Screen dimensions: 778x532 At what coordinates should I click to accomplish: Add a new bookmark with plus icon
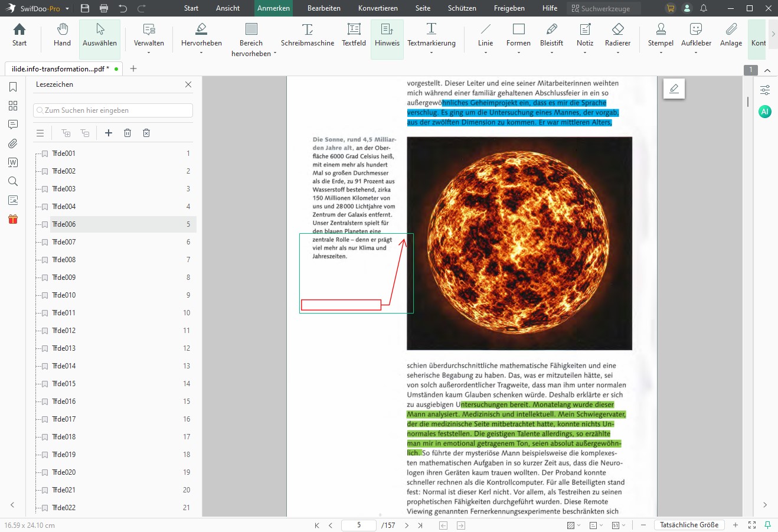(x=109, y=133)
